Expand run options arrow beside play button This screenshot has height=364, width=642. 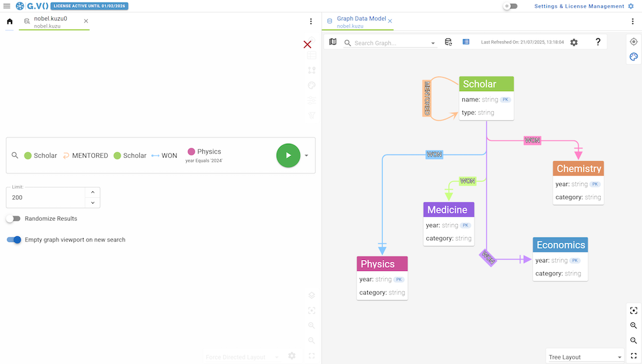(306, 155)
